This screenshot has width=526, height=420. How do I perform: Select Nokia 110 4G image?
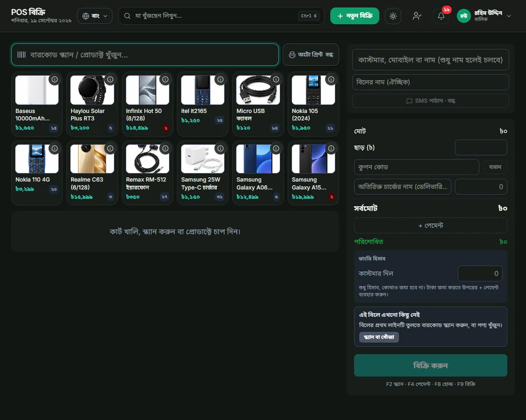coord(37,159)
